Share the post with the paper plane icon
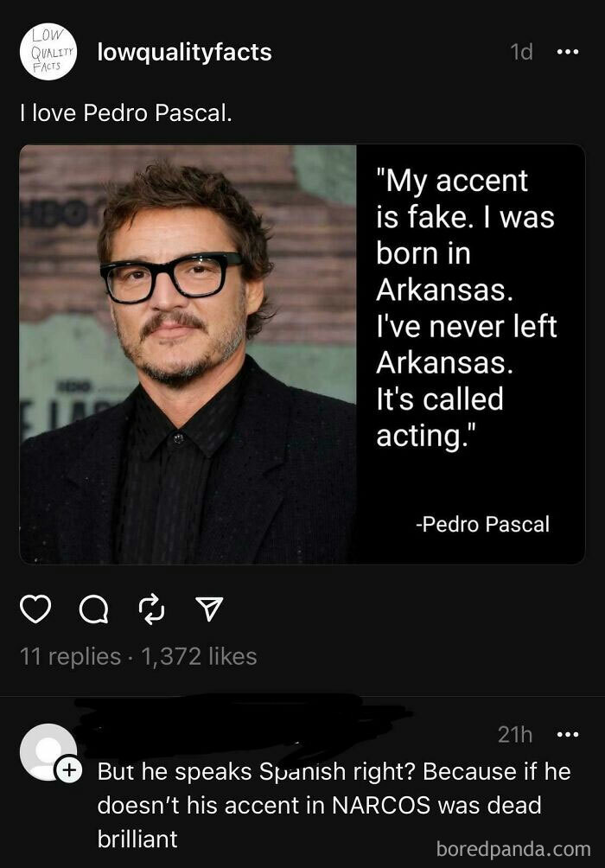This screenshot has width=605, height=868. coord(210,609)
